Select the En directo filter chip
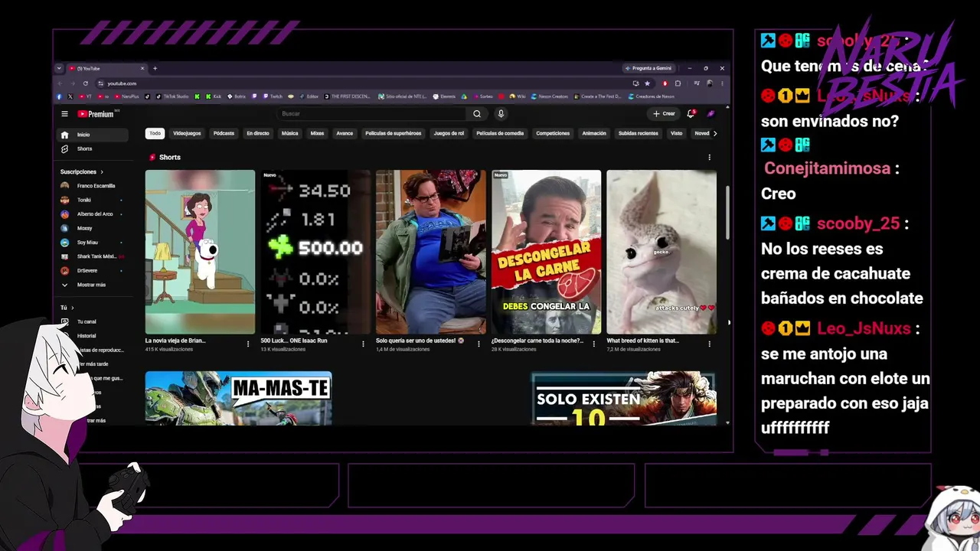Image resolution: width=980 pixels, height=551 pixels. coord(258,133)
